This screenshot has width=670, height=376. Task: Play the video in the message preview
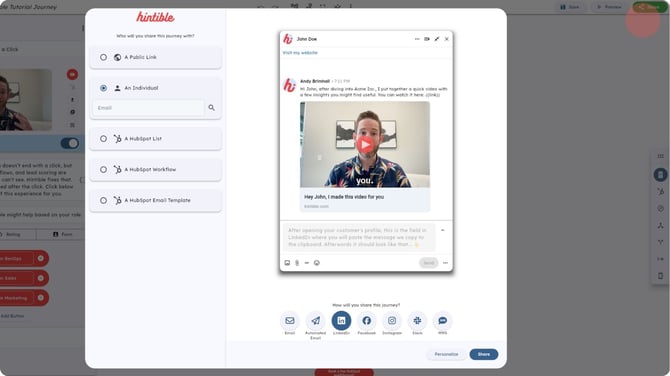point(365,145)
